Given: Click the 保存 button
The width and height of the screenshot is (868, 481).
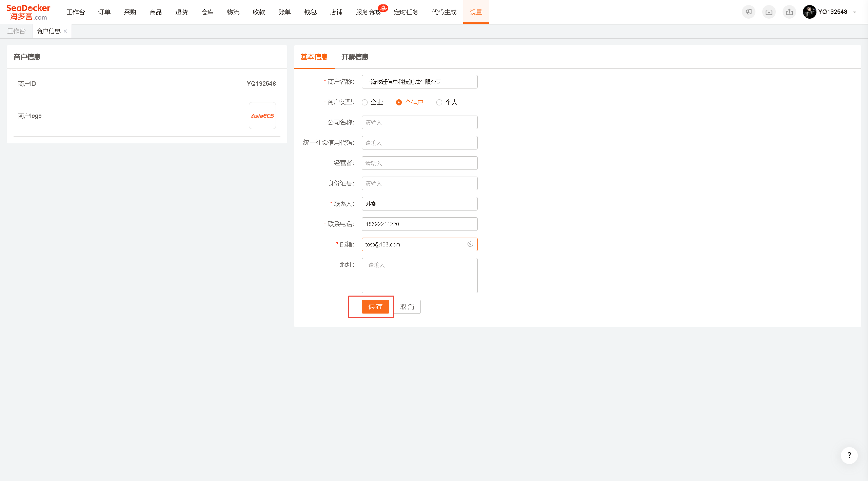Looking at the screenshot, I should pos(375,306).
